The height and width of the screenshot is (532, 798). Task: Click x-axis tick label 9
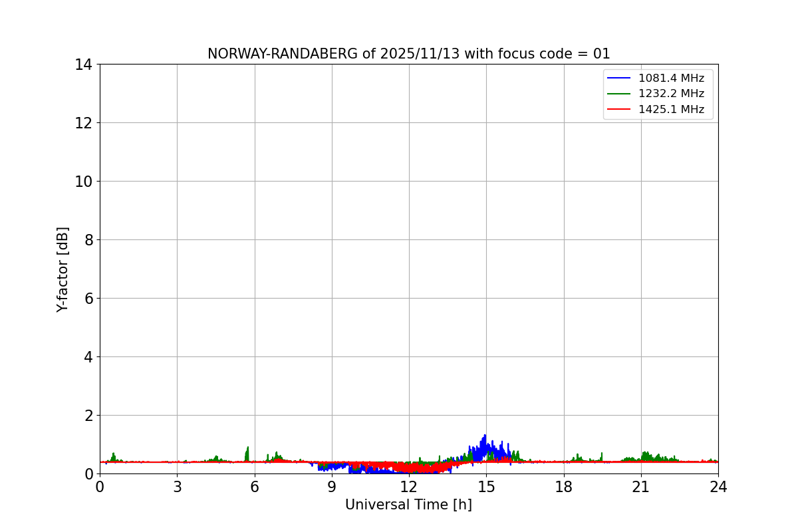pos(332,487)
